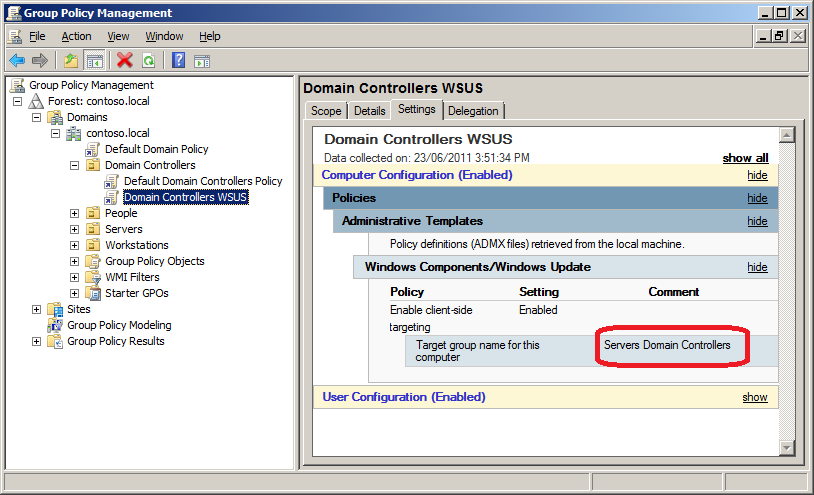Click the 'show all' link

click(x=745, y=158)
